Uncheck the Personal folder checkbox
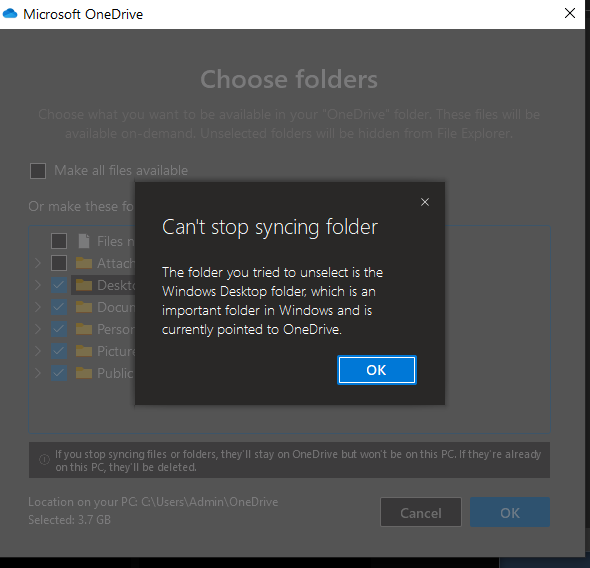The image size is (590, 568). coord(59,329)
